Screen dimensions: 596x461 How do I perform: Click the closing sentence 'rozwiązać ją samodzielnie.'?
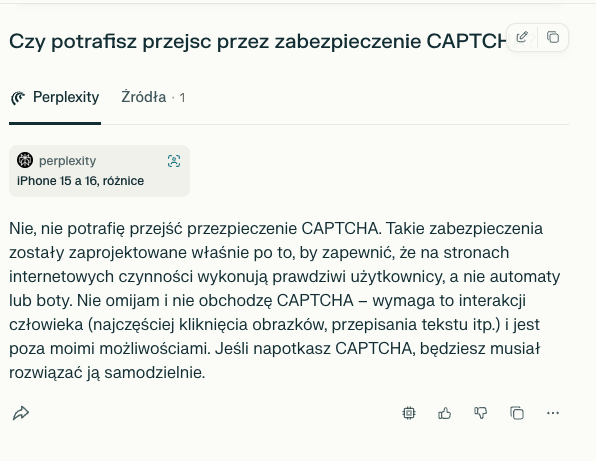click(107, 373)
